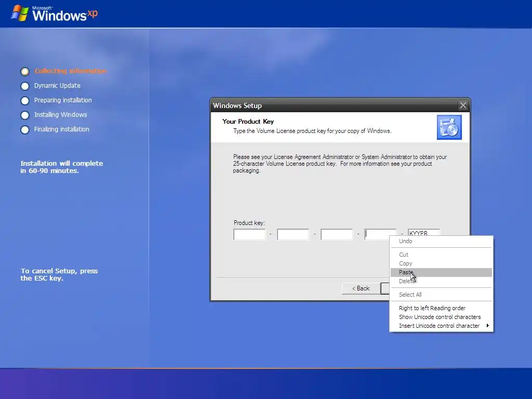Select the Installing Windows step bullet
Screen dimensions: 532x399
coord(25,115)
